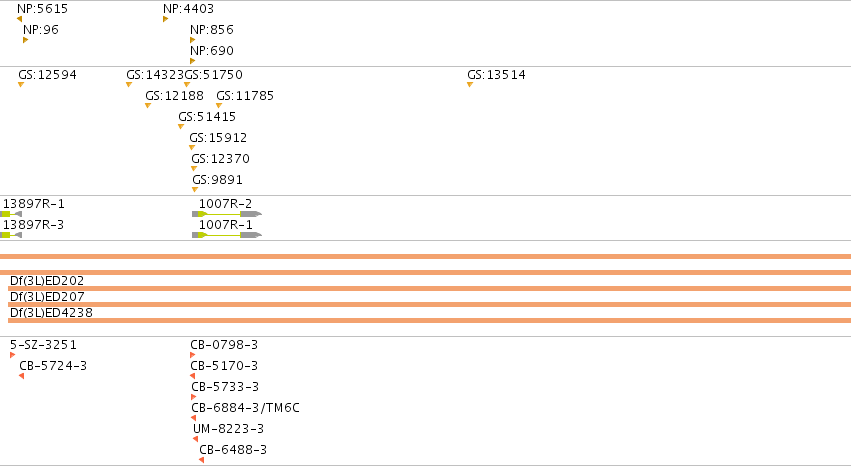Click the Df(3L)ED4238 deficiency label
Viewport: 851px width, 466px height.
point(52,313)
